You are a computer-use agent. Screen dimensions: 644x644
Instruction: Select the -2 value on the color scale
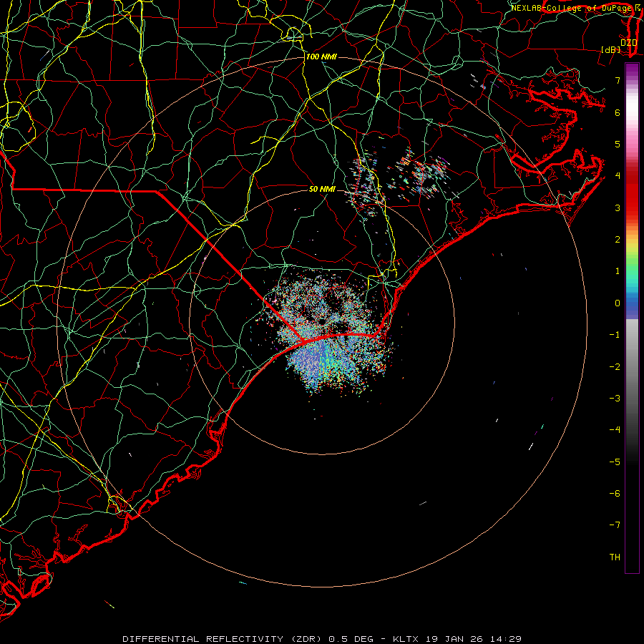click(x=615, y=367)
